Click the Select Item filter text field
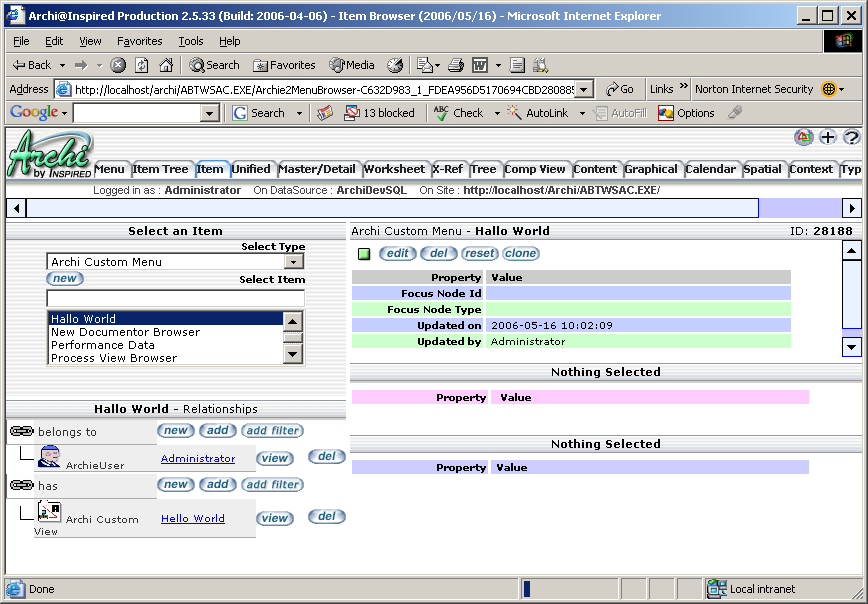868x604 pixels. click(175, 298)
